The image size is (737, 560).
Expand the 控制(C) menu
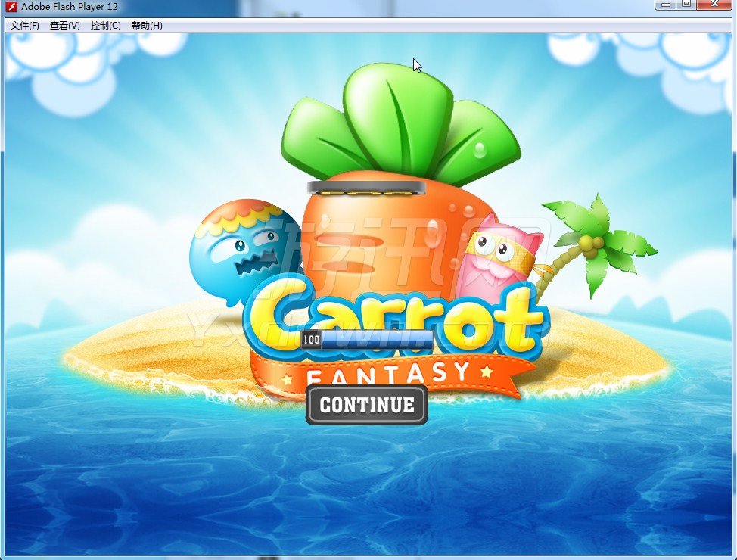point(105,26)
